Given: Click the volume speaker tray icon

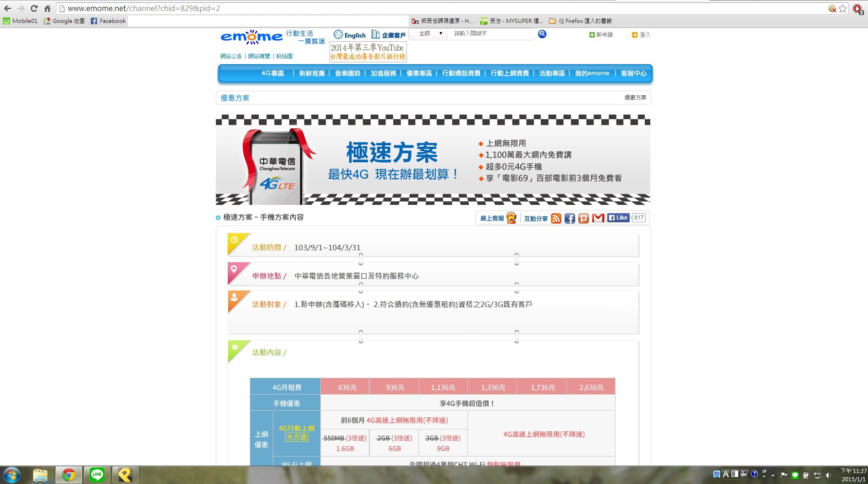Looking at the screenshot, I should (828, 475).
